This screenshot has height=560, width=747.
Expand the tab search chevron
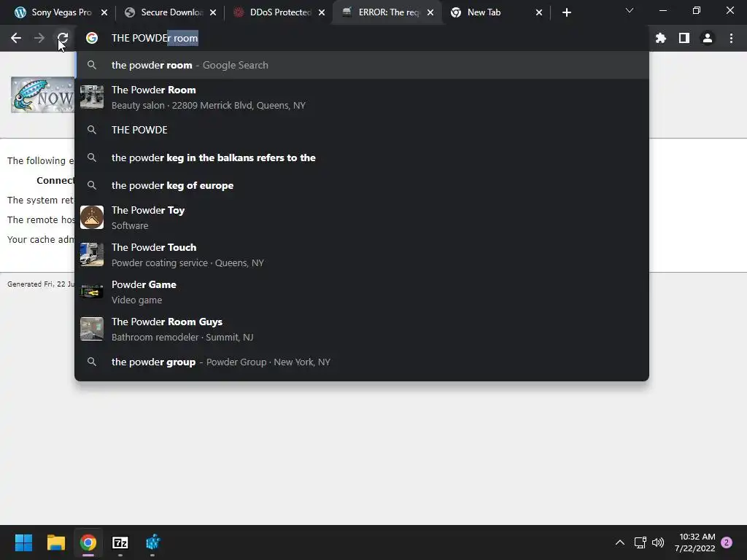[x=630, y=10]
